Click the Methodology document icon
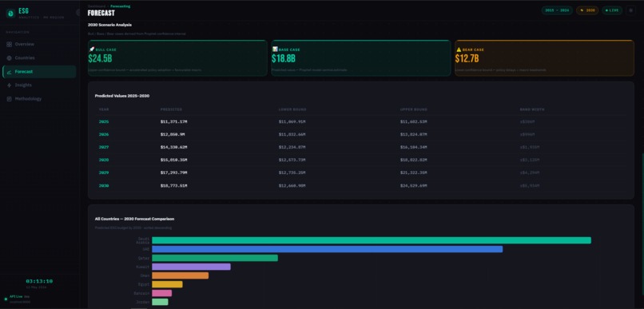This screenshot has height=309, width=644. 9,99
